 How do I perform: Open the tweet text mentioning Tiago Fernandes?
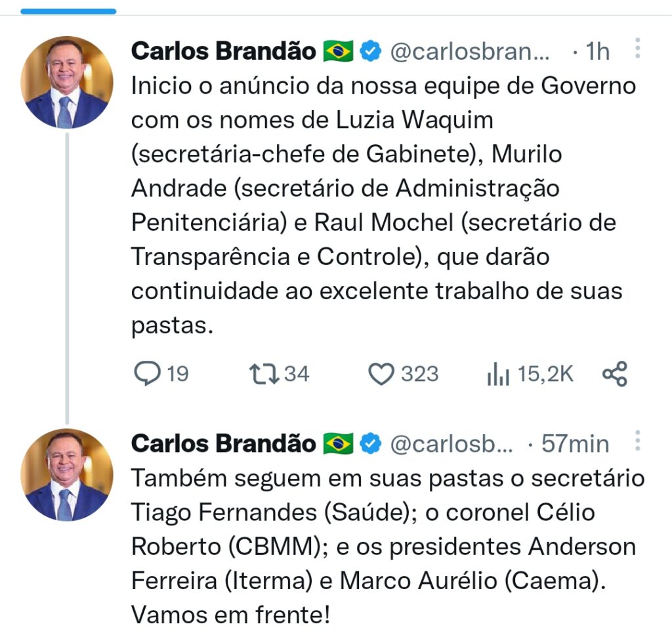click(387, 546)
